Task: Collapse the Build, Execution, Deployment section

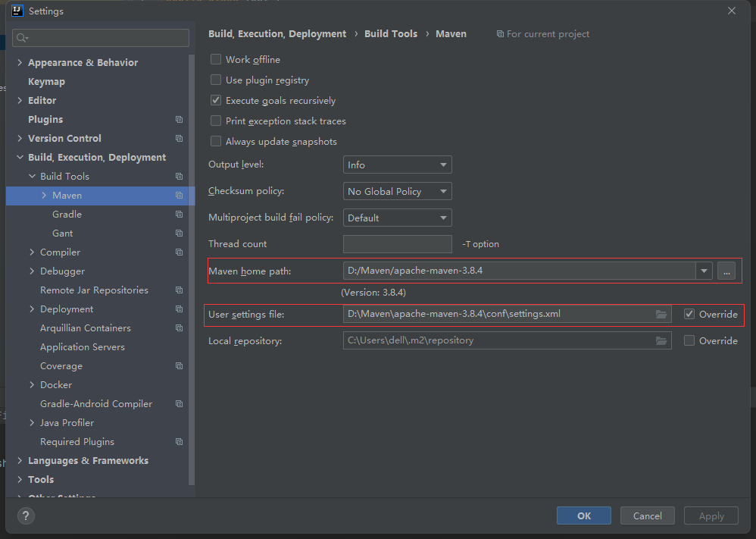Action: [20, 157]
